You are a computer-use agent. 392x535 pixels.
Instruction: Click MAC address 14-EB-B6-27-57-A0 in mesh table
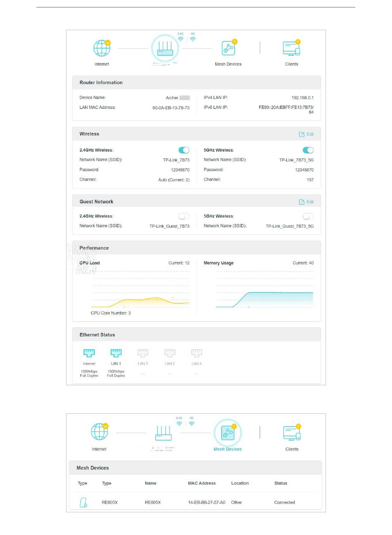coord(207,502)
